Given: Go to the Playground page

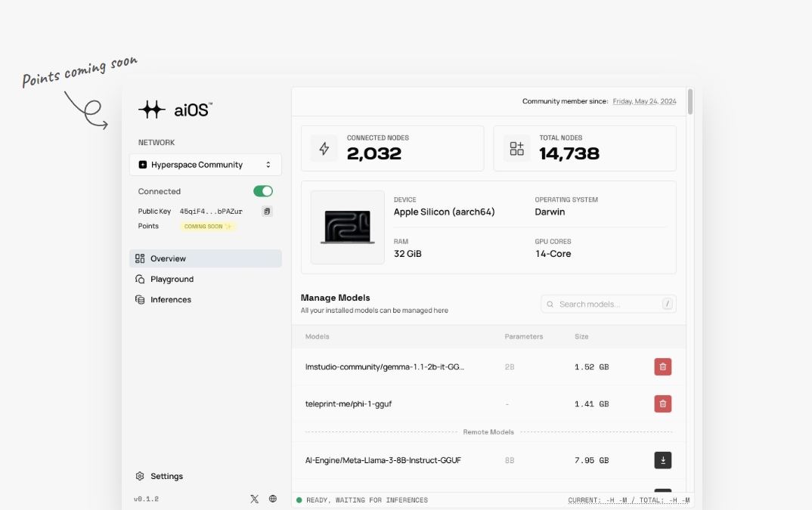Looking at the screenshot, I should [172, 279].
